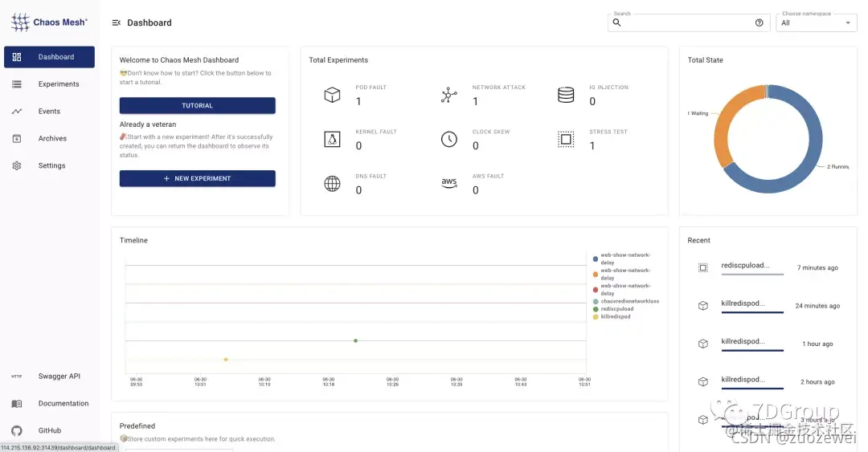Open Settings in the sidebar
Screen dimensions: 868x452
(x=49, y=165)
